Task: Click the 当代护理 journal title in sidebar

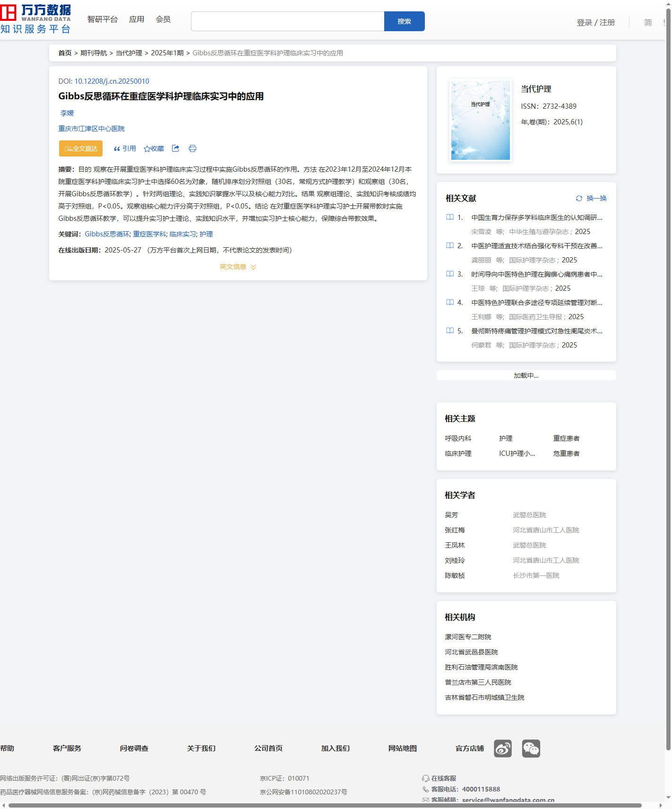Action: tap(536, 89)
